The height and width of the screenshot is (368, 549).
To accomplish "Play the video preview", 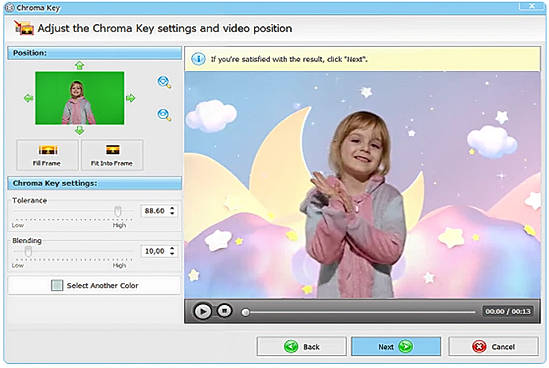I will pos(202,311).
